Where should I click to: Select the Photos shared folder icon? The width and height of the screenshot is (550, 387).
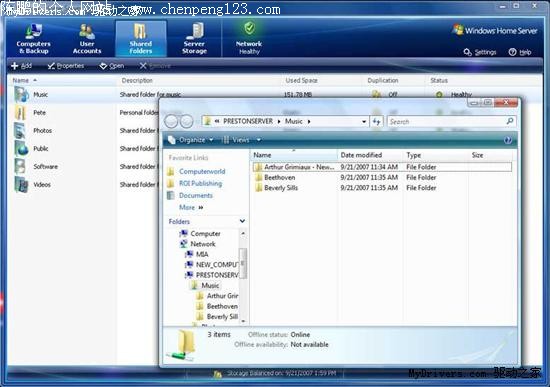[x=20, y=131]
